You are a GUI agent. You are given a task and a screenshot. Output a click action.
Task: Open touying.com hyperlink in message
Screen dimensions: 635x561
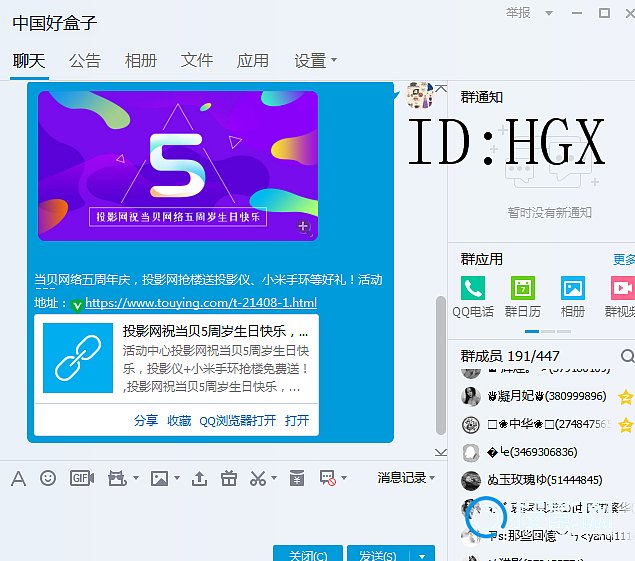[x=201, y=303]
